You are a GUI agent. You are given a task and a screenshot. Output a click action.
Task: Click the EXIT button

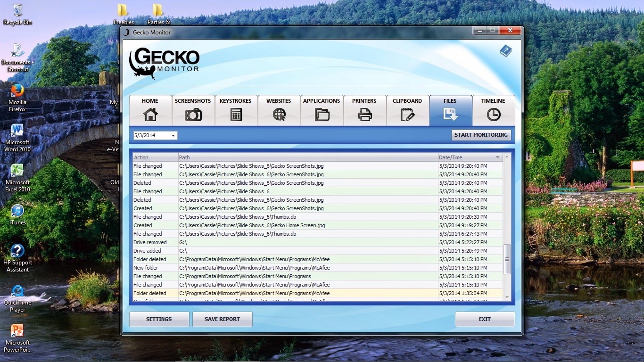click(485, 319)
